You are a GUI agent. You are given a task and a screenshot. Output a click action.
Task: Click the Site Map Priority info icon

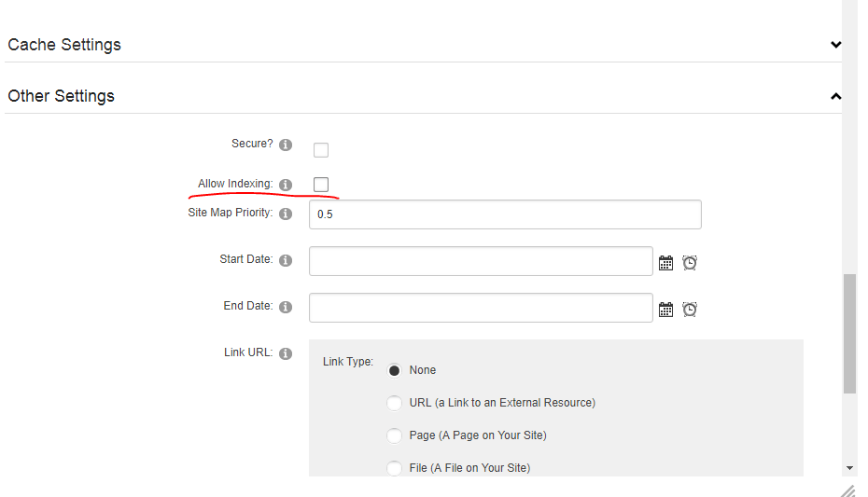tap(286, 214)
